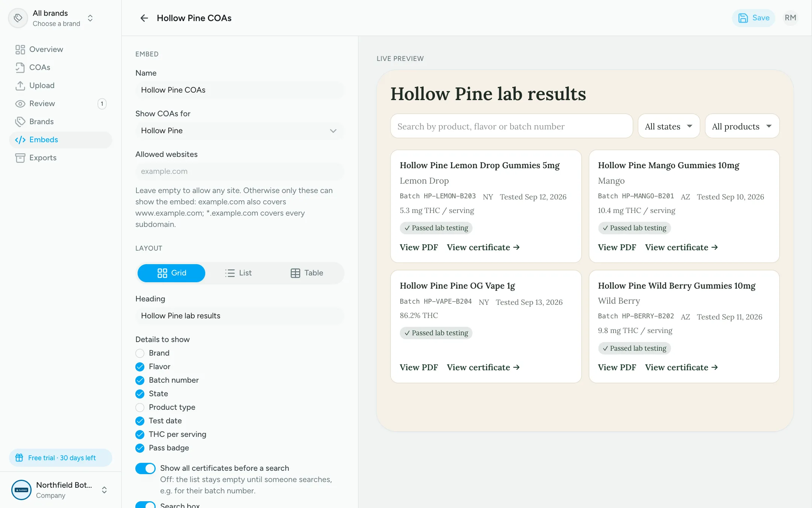The image size is (812, 508).
Task: Click Passed lab testing badge on Pine OG Vape
Action: [436, 333]
